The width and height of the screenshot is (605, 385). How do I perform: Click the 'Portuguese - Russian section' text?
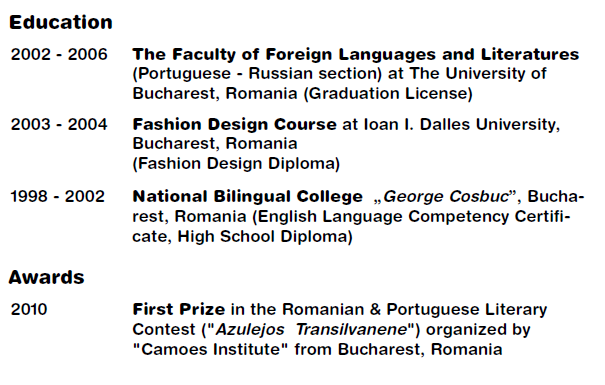[257, 74]
